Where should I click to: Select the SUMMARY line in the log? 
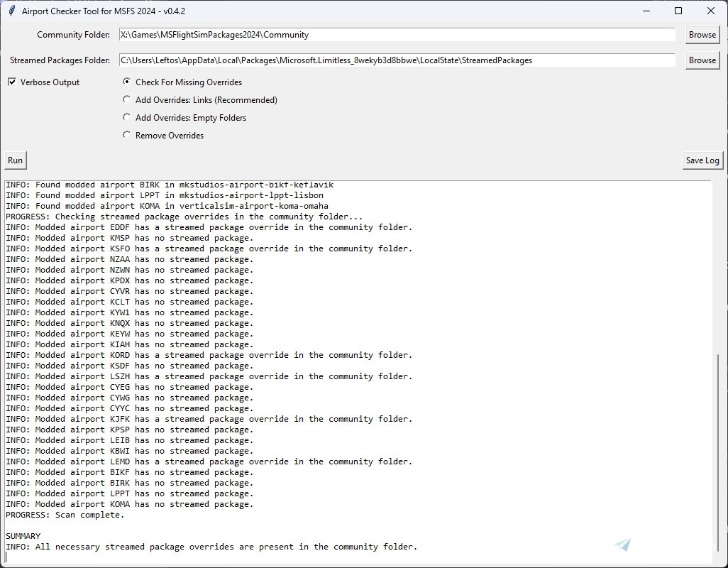(x=22, y=535)
